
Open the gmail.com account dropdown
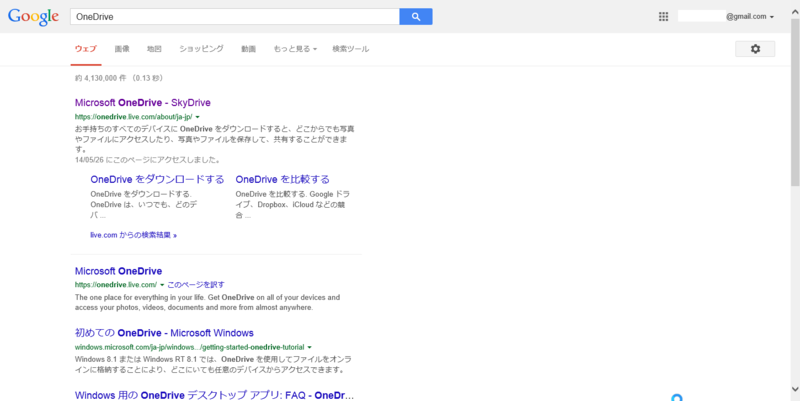pos(750,16)
